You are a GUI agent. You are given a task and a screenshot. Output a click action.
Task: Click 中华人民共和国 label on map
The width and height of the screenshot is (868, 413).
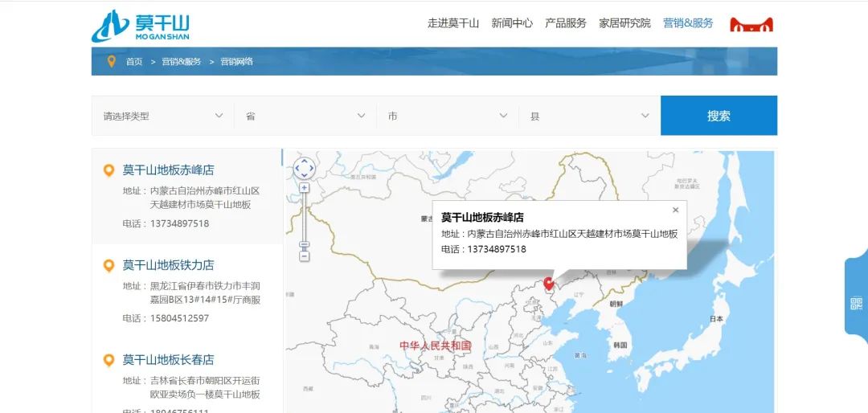tap(436, 346)
